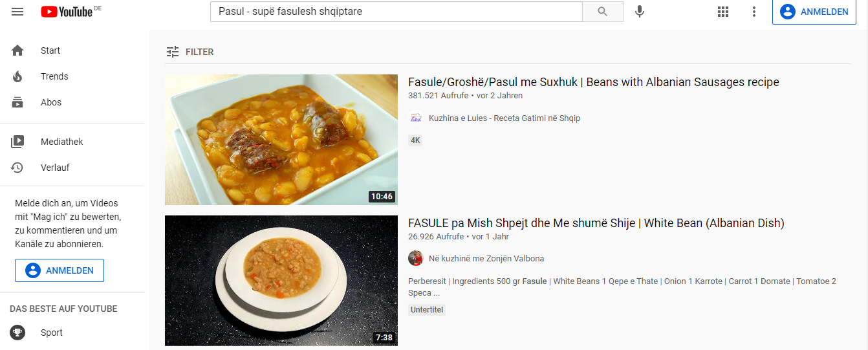Click in the search text field

tap(396, 12)
